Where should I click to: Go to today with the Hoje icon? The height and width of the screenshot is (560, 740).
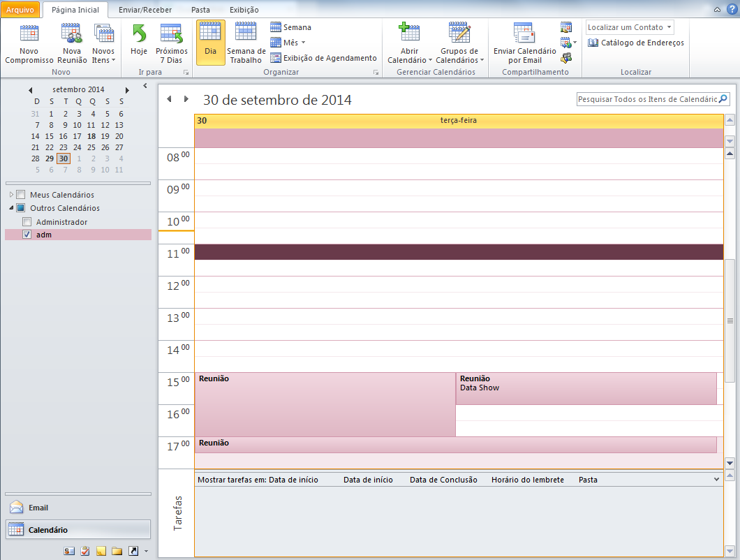139,35
